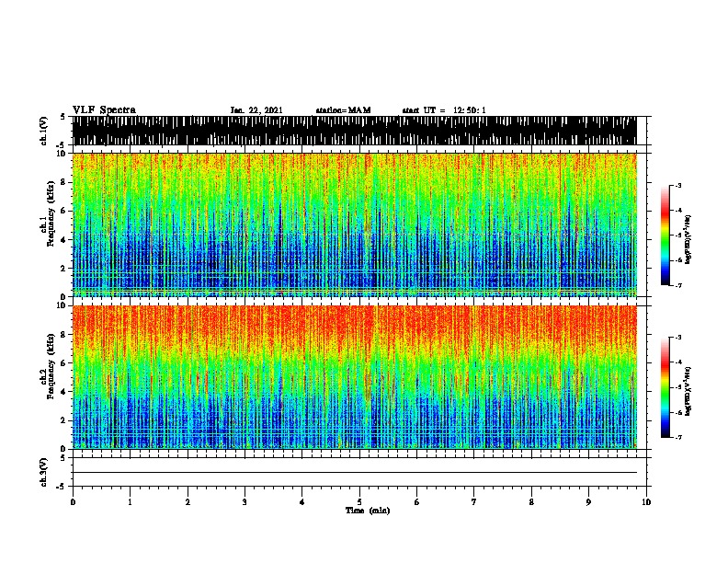Click the ch.1 spectrogram panel

355,224
